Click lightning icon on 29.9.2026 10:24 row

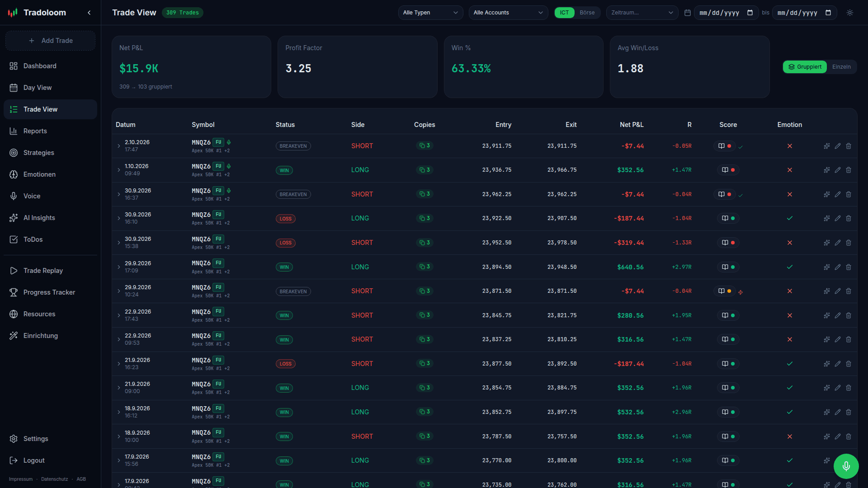741,292
